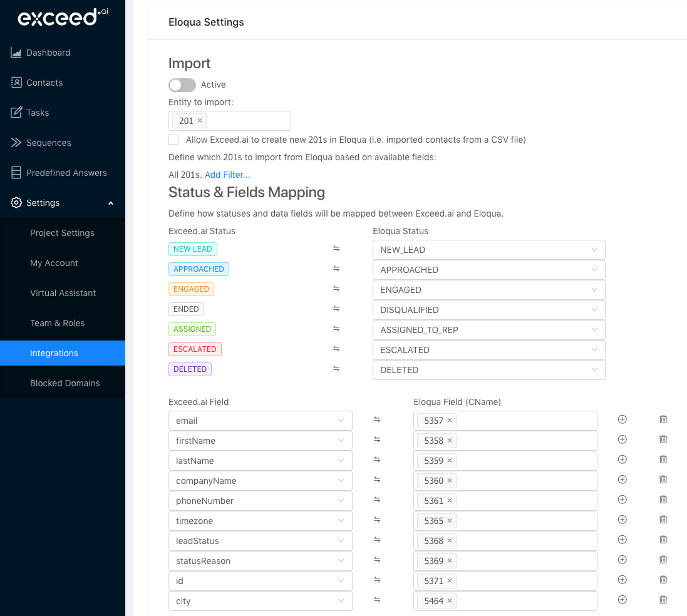Delete the email field mapping with its trash icon

663,419
